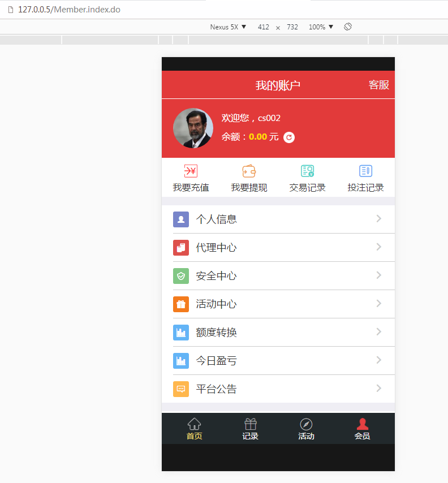Expand the 个人信息 row chevron

tap(379, 219)
